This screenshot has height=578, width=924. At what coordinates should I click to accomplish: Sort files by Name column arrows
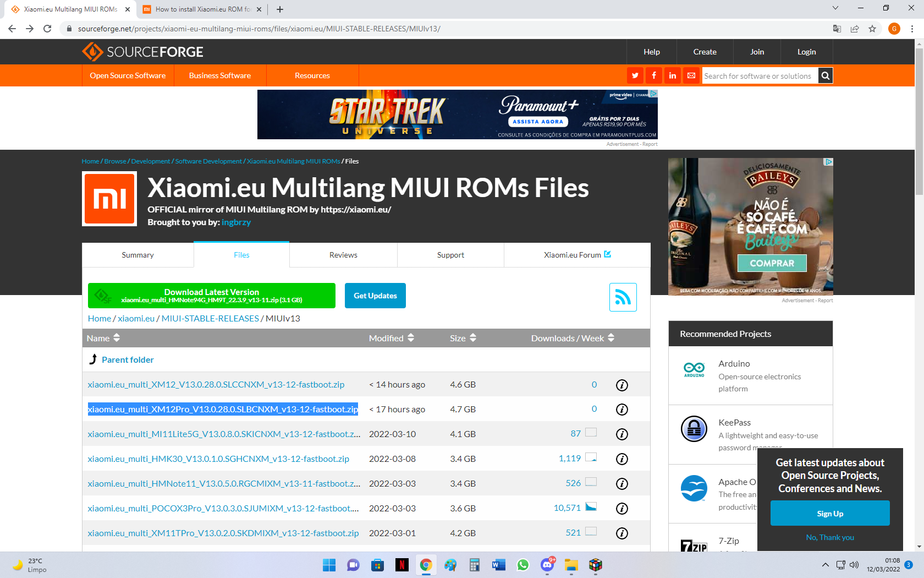[x=117, y=338]
